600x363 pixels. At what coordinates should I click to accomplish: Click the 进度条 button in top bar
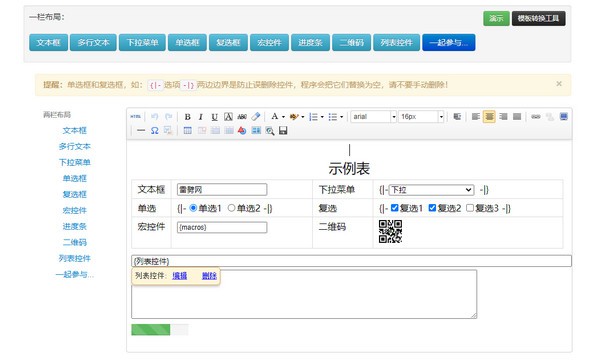tap(310, 42)
